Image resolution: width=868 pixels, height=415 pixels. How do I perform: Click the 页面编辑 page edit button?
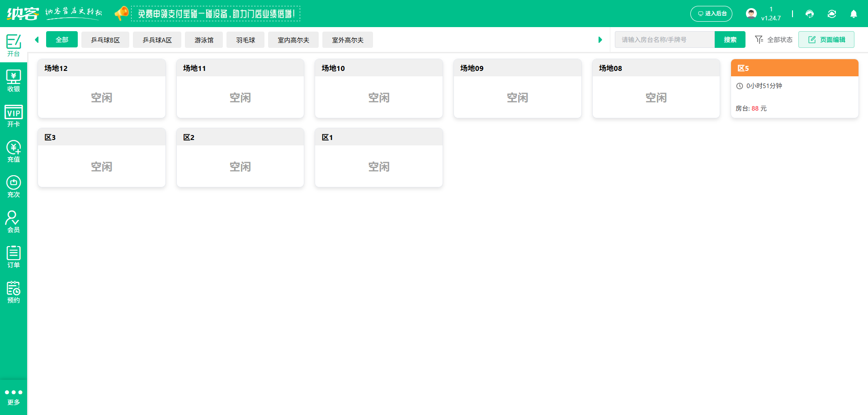[x=826, y=40]
